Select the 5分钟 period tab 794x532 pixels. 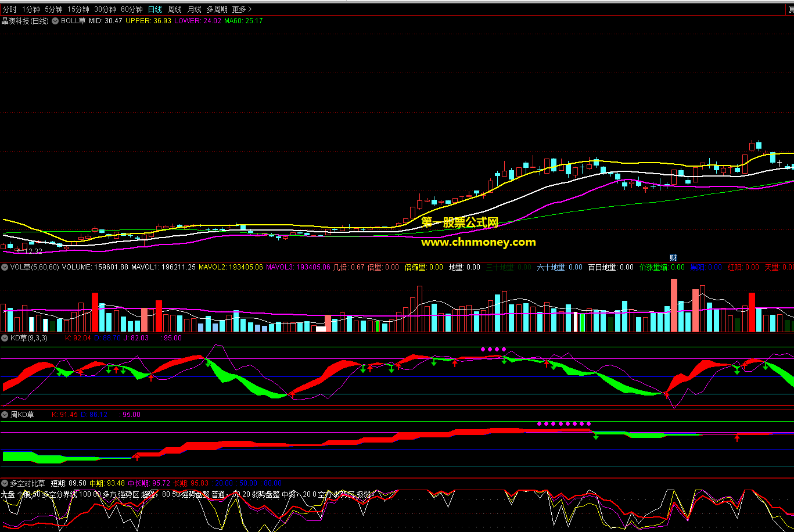pos(53,9)
